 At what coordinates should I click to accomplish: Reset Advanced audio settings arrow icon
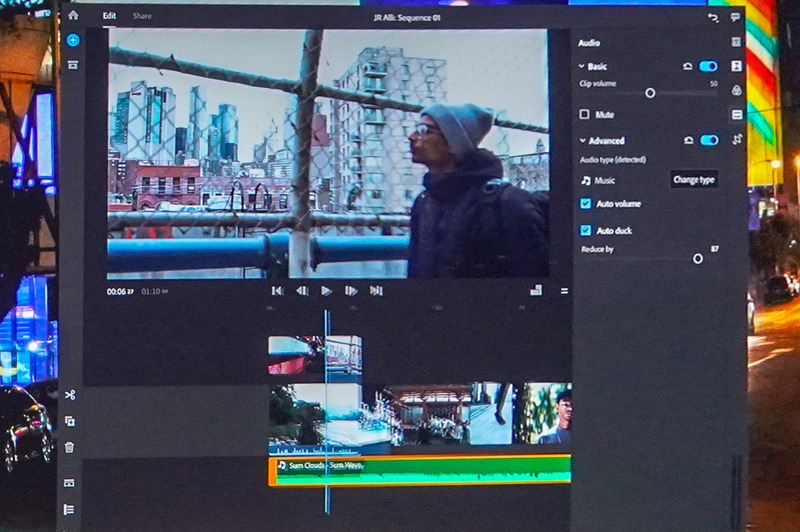point(688,140)
